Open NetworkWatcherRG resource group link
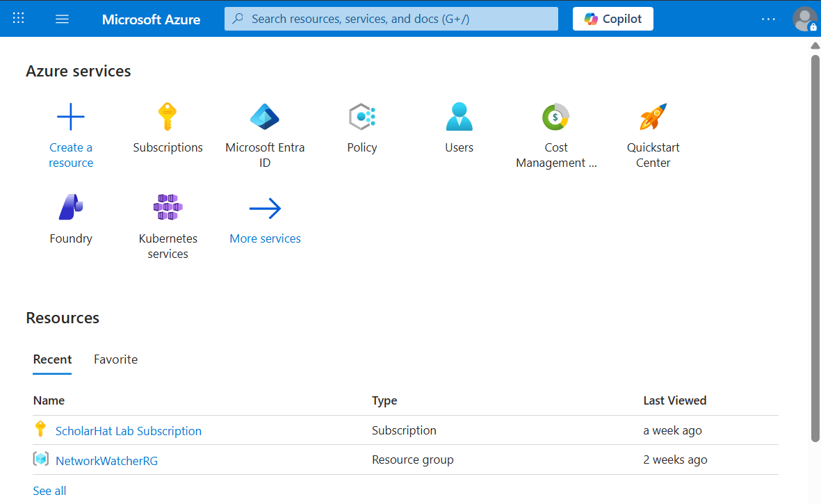This screenshot has height=504, width=821. click(106, 460)
